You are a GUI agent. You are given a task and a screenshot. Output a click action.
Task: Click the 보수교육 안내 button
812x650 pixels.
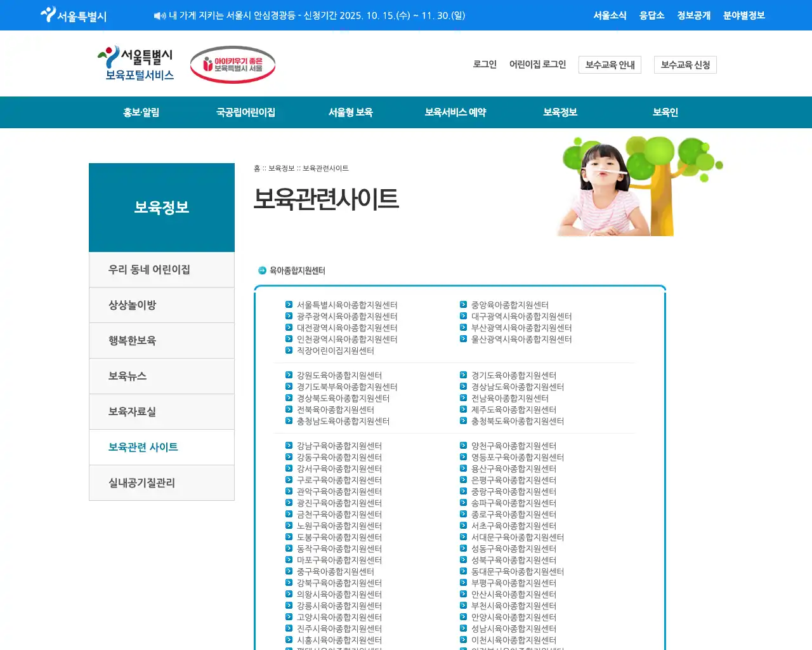610,64
